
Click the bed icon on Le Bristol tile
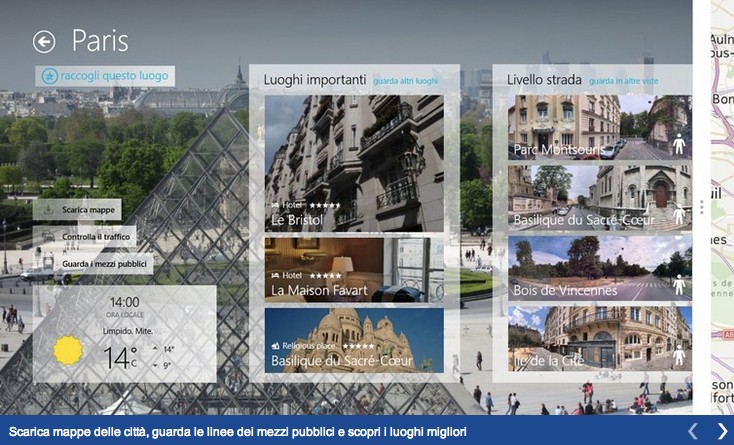point(275,205)
